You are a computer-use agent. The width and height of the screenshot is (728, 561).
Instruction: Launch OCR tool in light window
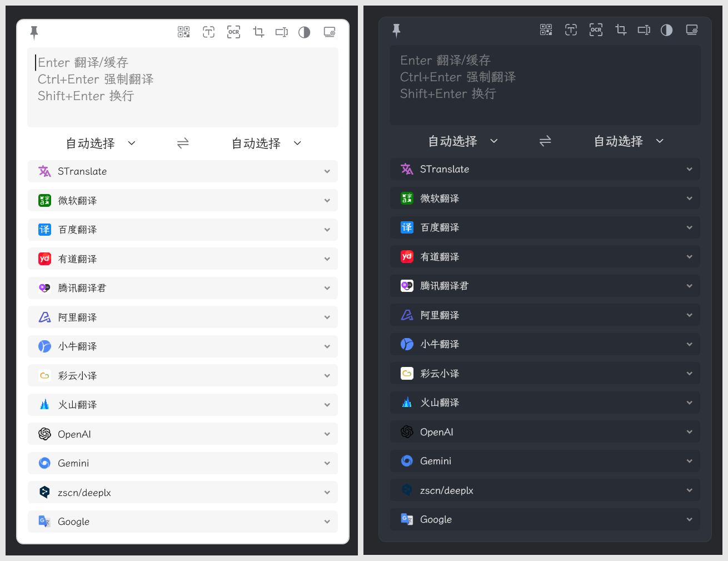point(233,32)
